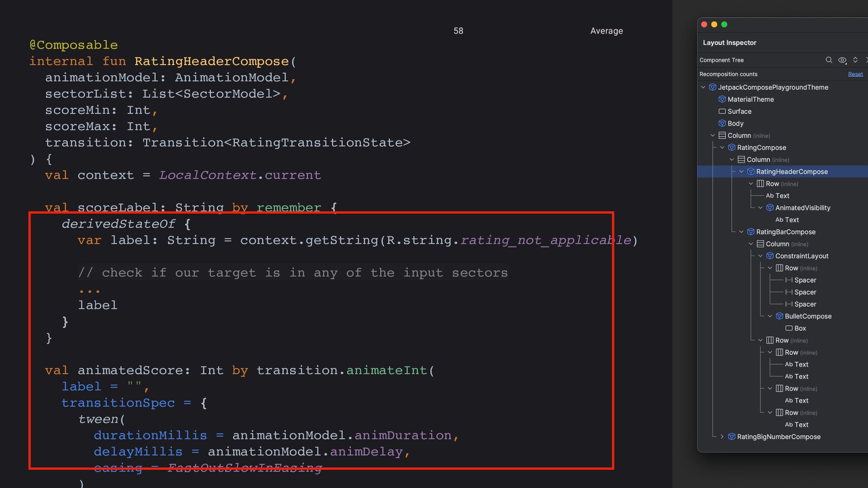This screenshot has width=868, height=488.
Task: Select the RatingBarCompose tree item
Action: coord(786,232)
